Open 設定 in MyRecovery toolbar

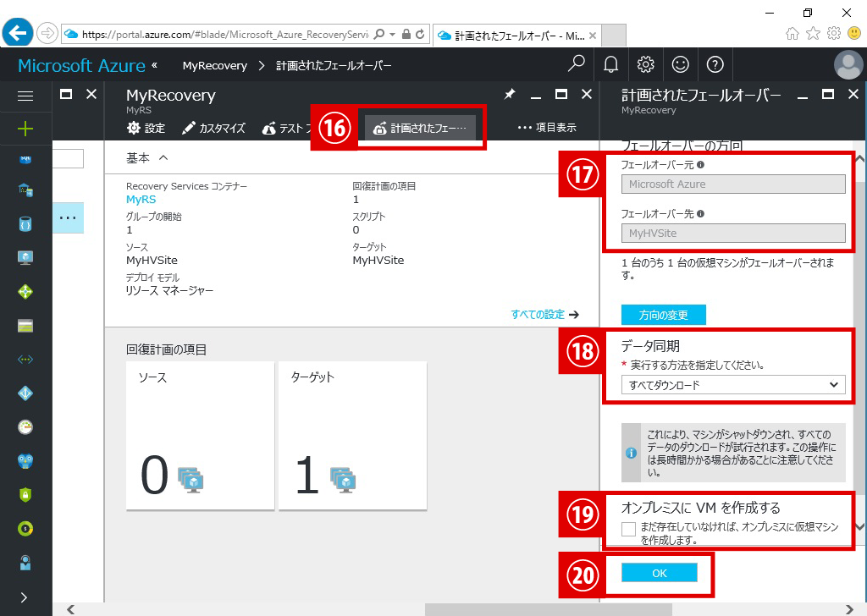[x=146, y=128]
